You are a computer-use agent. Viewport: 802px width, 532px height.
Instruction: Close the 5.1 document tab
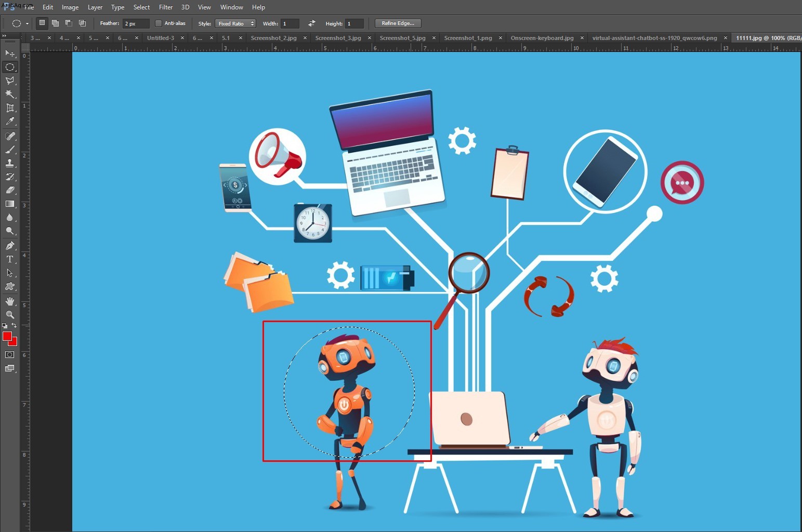point(241,38)
